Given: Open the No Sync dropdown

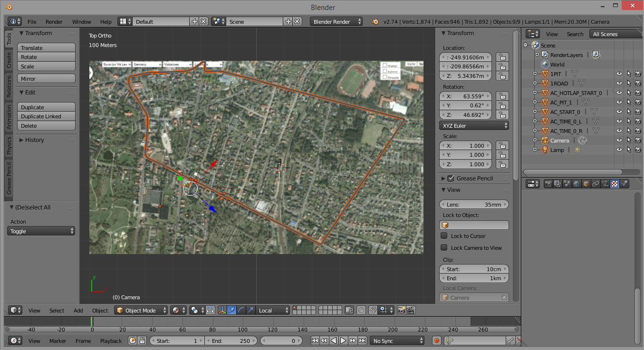Looking at the screenshot, I should point(397,341).
